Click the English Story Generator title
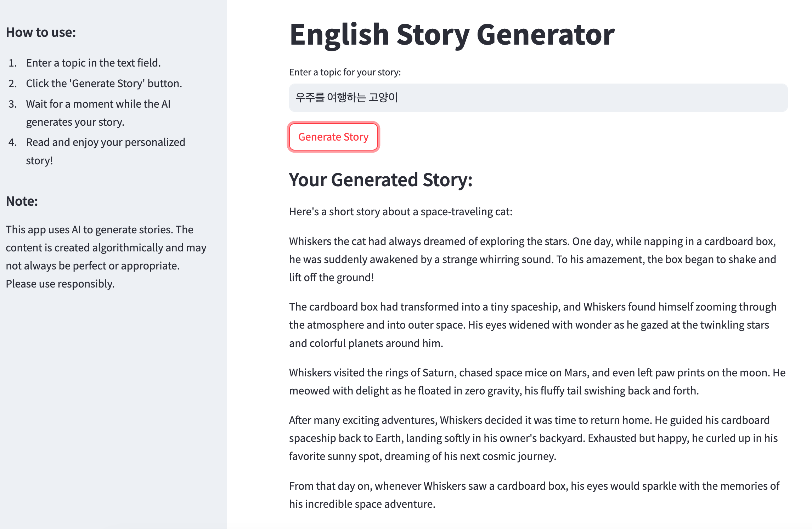This screenshot has height=529, width=812. click(452, 35)
